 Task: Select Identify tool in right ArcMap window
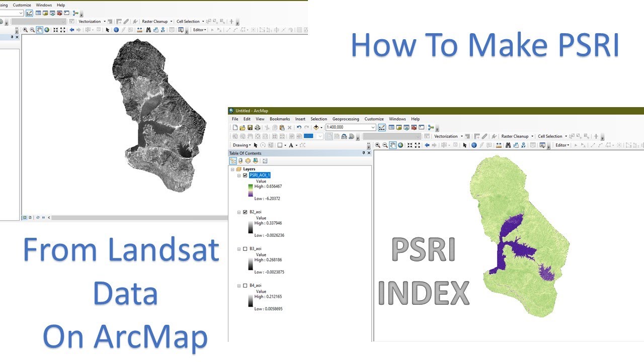coord(474,145)
